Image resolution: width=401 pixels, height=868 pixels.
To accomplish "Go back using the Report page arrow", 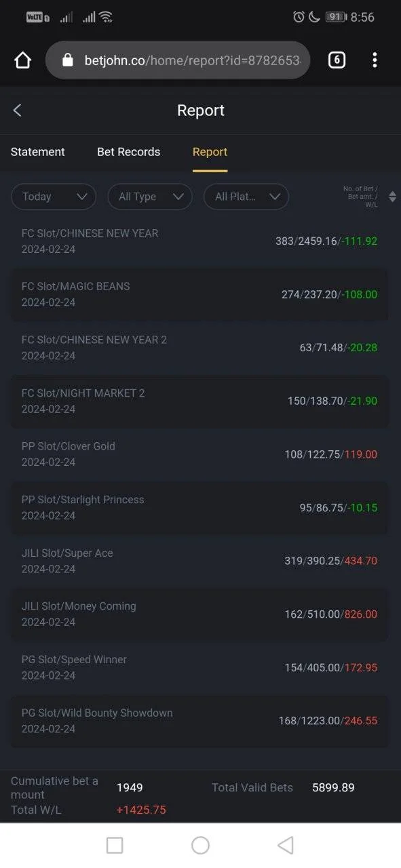I will point(18,111).
